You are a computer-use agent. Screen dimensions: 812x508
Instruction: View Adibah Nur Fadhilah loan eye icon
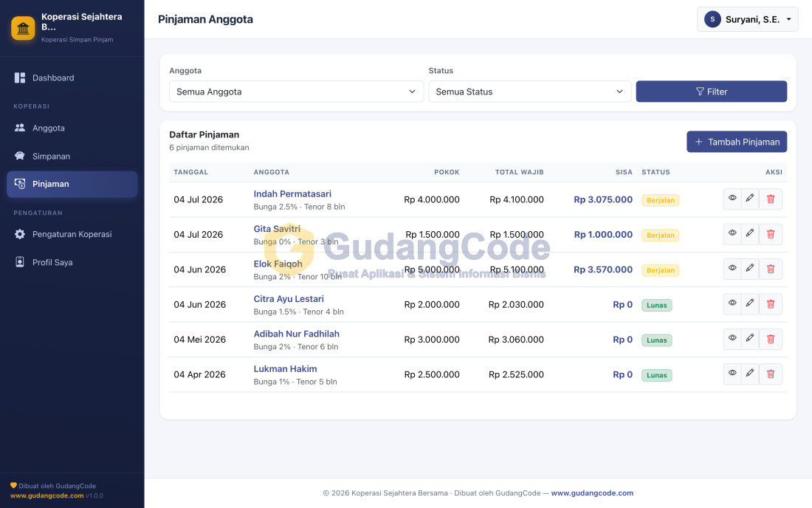pos(732,339)
